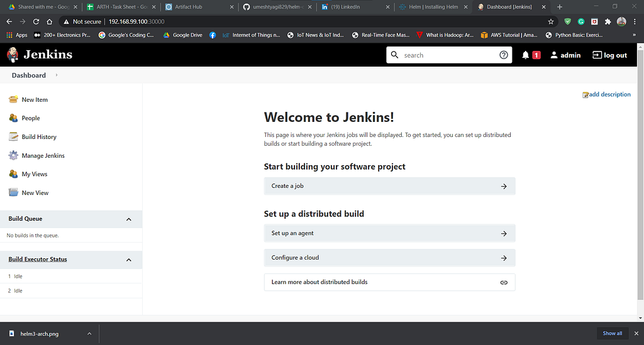This screenshot has width=644, height=345.
Task: Click the Create a job button
Action: pyautogui.click(x=389, y=186)
